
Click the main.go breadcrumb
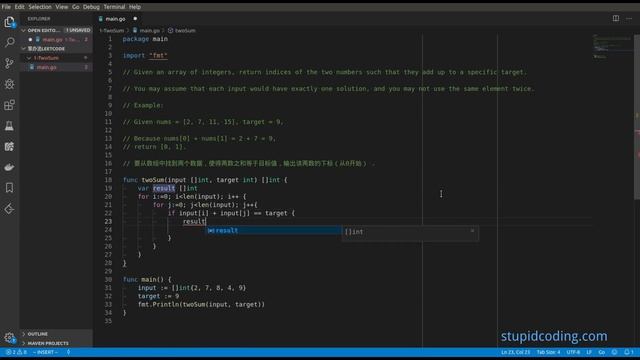tap(146, 31)
